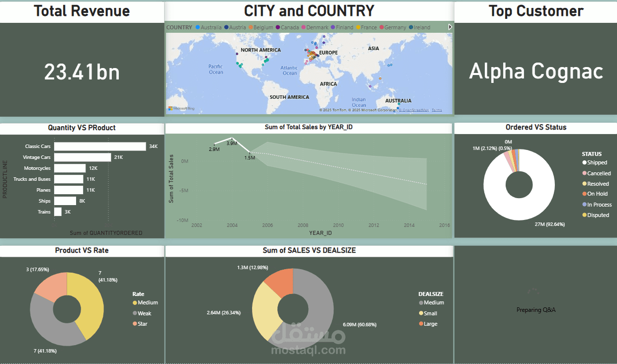Expand more countries with the legend right arrow

coord(450,27)
